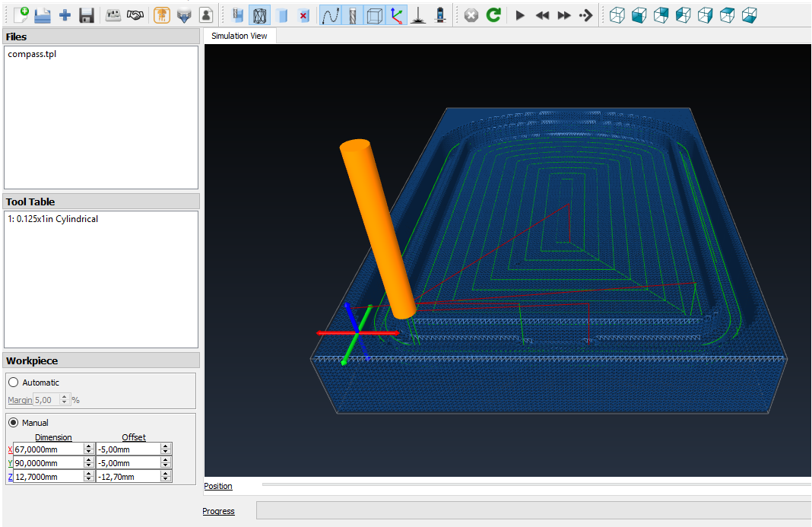
Task: Click the green re-run simulation icon
Action: click(493, 14)
